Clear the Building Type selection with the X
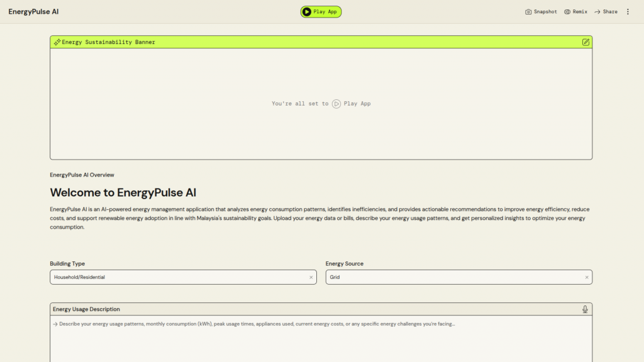This screenshot has height=362, width=644. 311,277
